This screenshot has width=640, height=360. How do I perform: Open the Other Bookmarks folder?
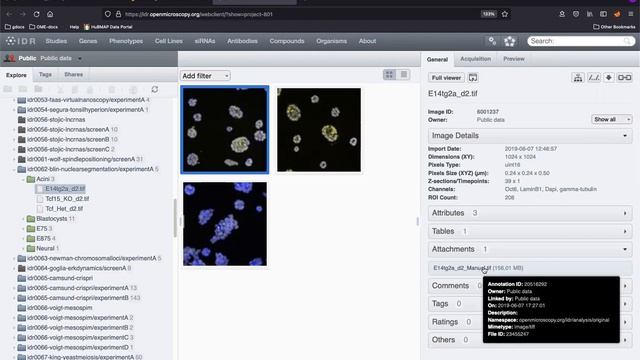click(614, 27)
